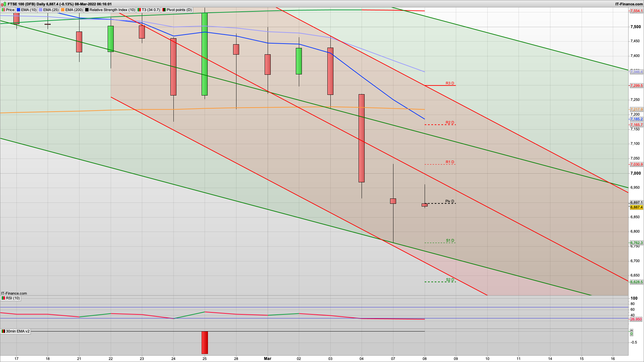Click the 04 date label on time axis
The image size is (644, 362).
[x=362, y=358]
